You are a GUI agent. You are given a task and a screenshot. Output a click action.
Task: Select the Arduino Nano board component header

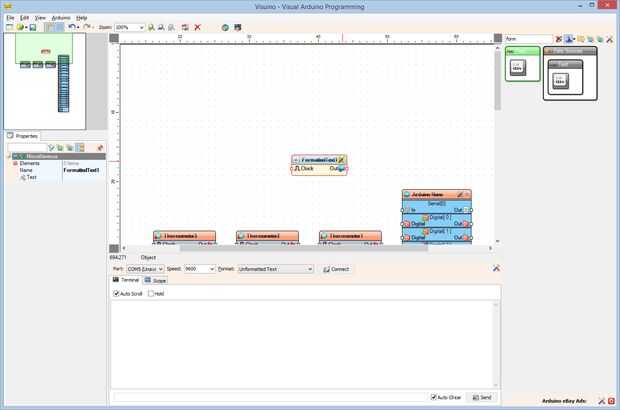437,195
